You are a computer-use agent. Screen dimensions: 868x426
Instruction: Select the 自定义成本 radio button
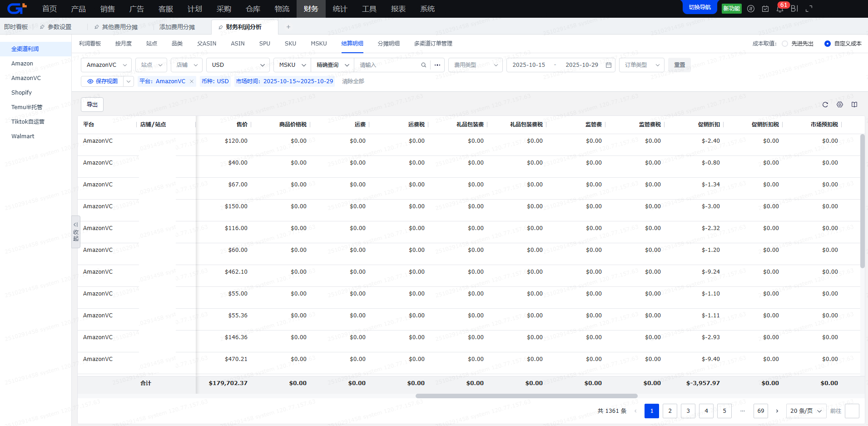coord(828,44)
